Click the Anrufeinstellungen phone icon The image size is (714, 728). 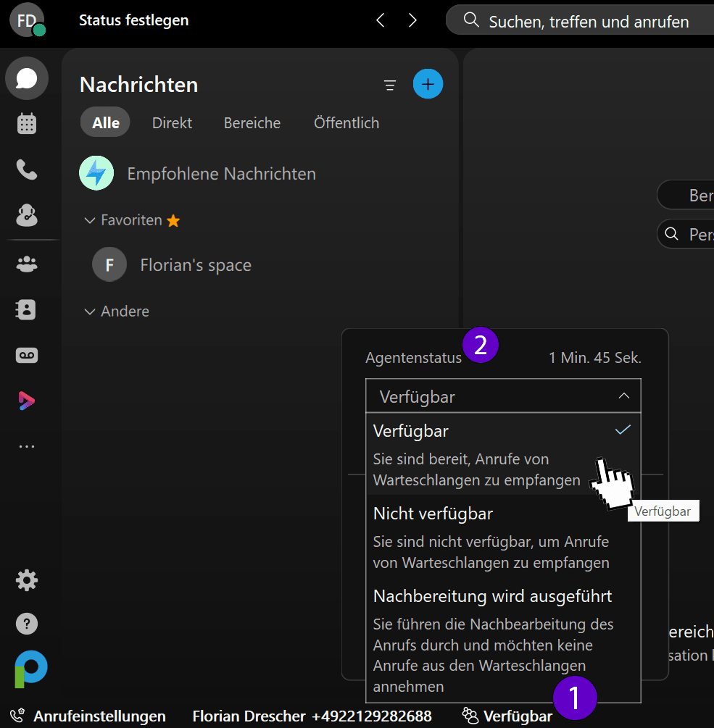(x=17, y=716)
